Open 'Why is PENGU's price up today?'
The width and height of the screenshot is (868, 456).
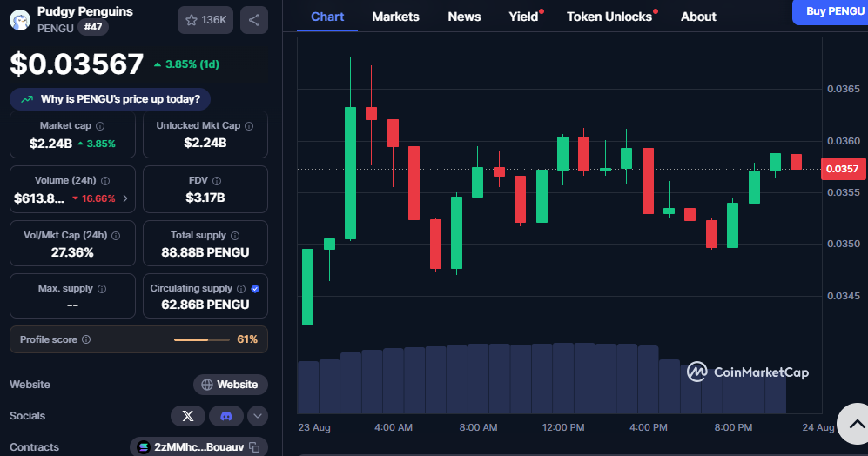(111, 99)
